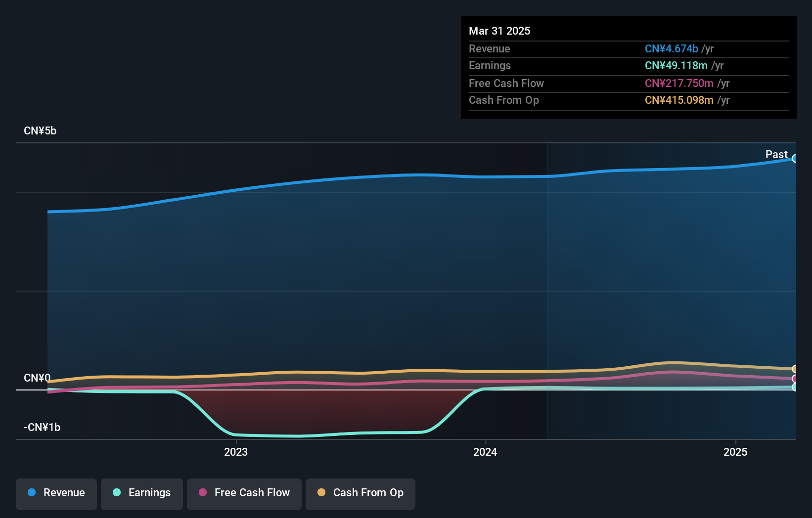
Task: Click the CN¥49.118m earnings value
Action: coord(676,66)
